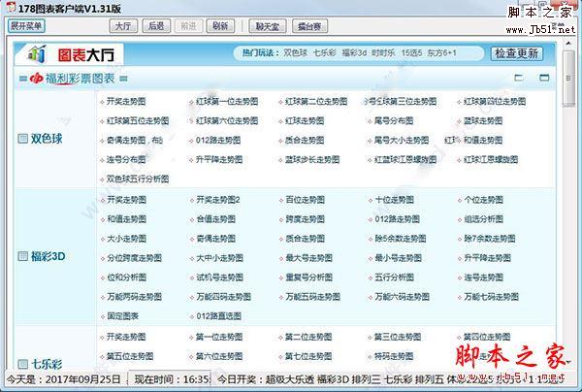Select 七乐彩 in the 热门玩法 bar
Screen dimensions: 582x392
click(x=324, y=53)
